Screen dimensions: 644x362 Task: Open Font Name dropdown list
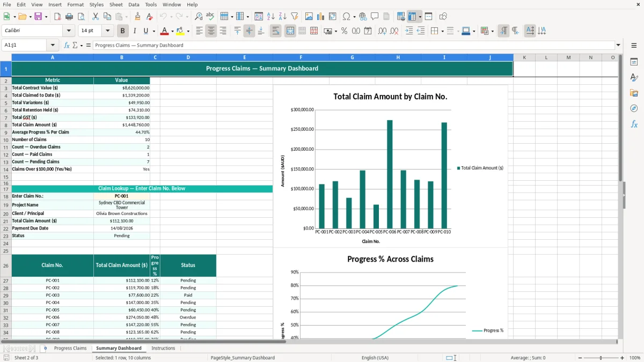coord(68,31)
